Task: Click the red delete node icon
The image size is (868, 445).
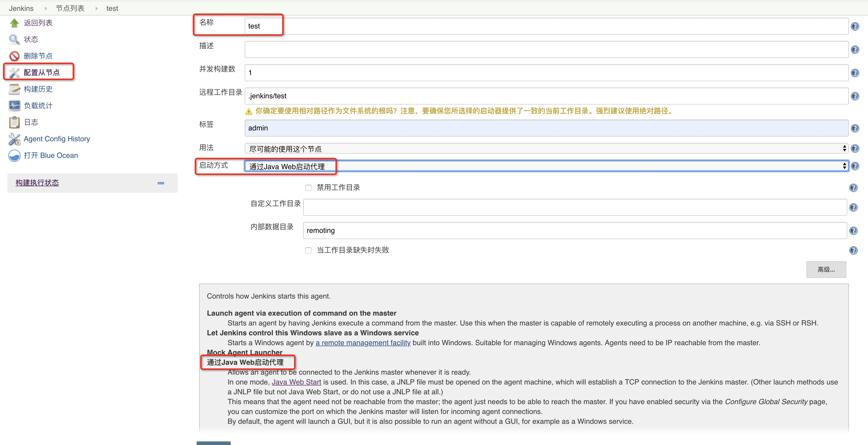Action: 14,56
